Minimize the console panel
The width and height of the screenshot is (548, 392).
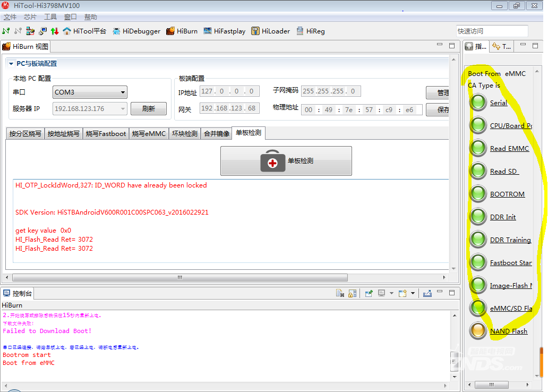(440, 291)
